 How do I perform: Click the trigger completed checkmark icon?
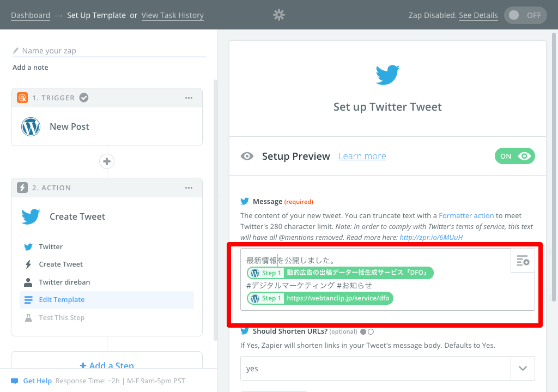click(x=84, y=98)
